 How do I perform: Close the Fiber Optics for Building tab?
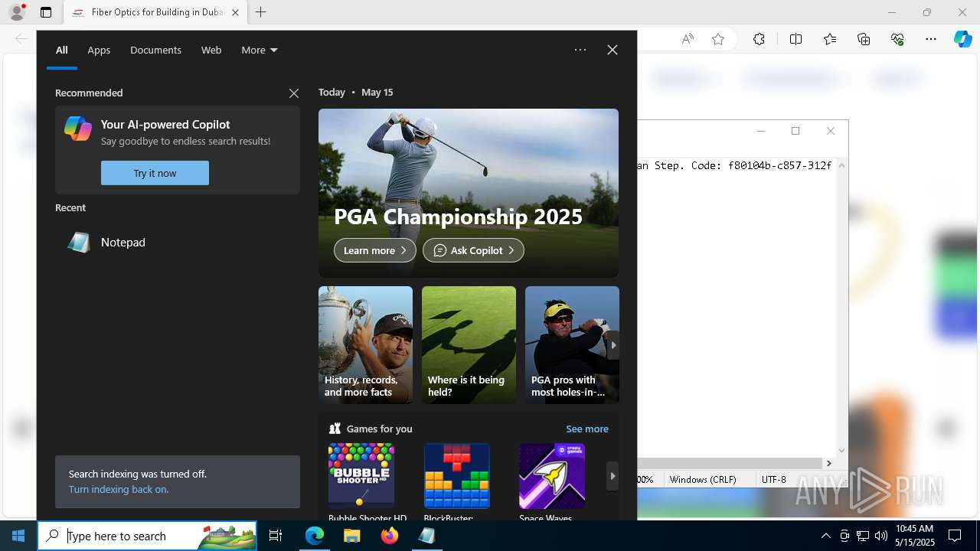click(235, 12)
